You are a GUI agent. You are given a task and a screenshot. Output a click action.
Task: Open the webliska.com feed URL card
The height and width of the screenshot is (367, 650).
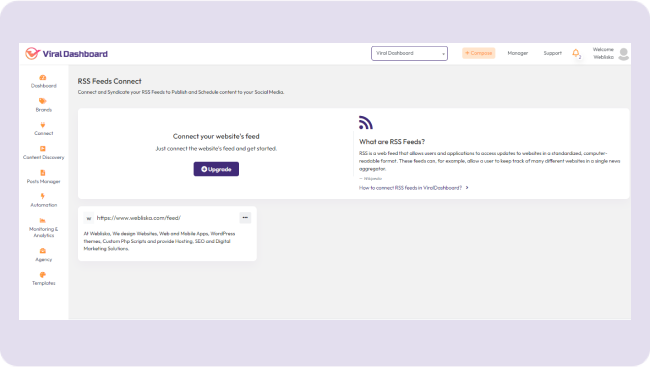167,233
